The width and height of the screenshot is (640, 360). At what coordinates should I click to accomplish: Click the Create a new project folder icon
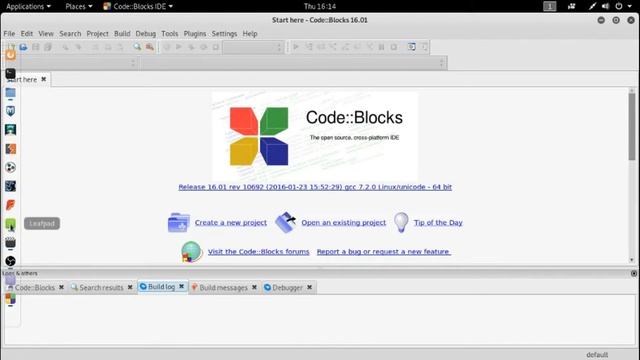(x=178, y=222)
